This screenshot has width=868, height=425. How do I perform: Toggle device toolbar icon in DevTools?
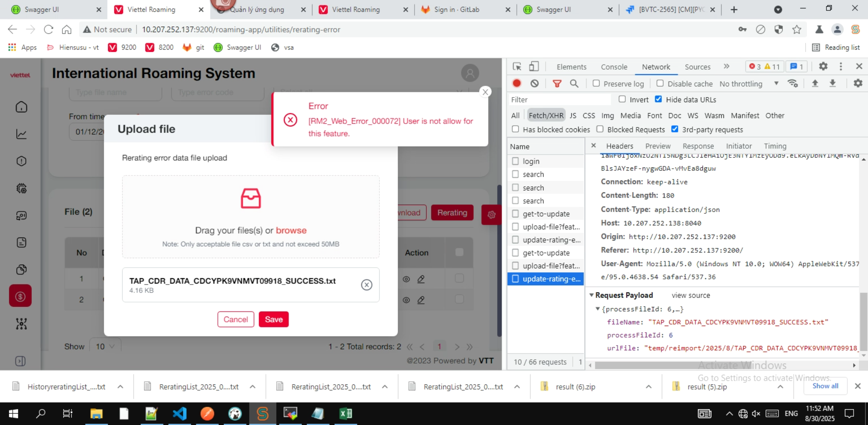[534, 66]
